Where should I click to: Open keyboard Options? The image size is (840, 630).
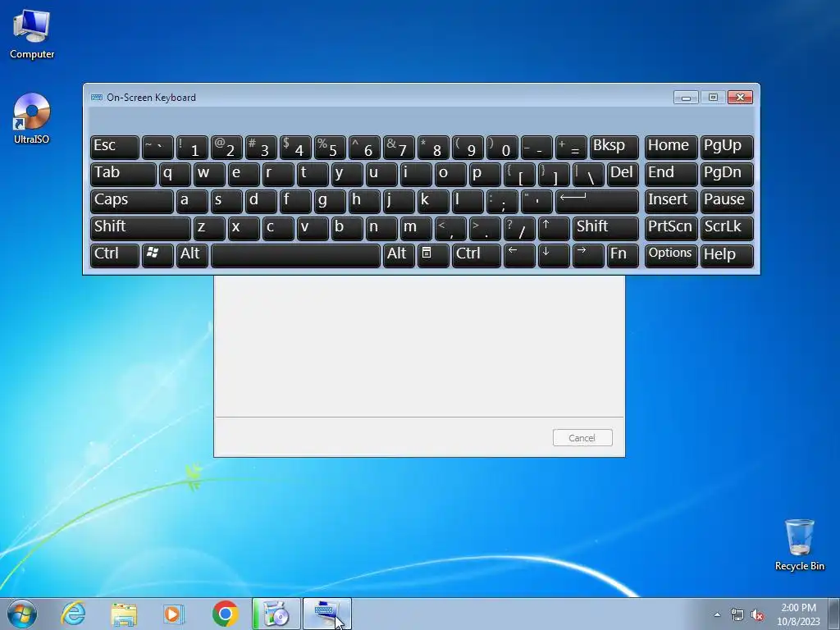tap(671, 255)
